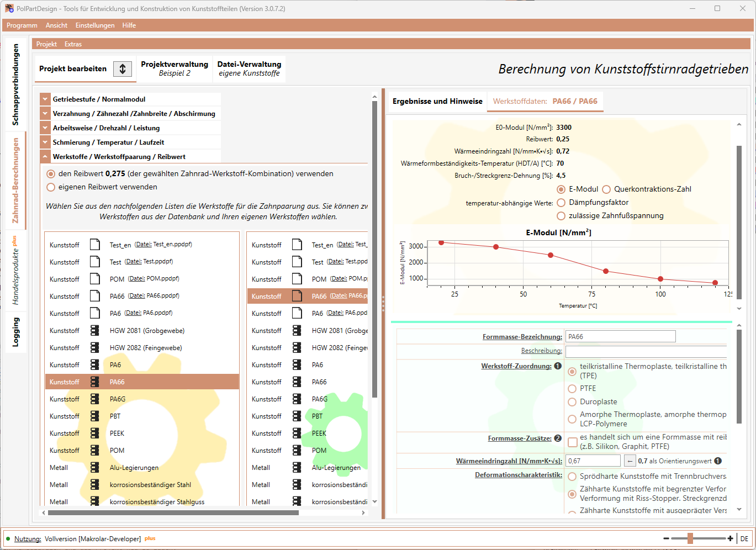Open Datei-Verwaltung eigene Kunststoffe tab
The image size is (756, 550).
click(x=249, y=68)
